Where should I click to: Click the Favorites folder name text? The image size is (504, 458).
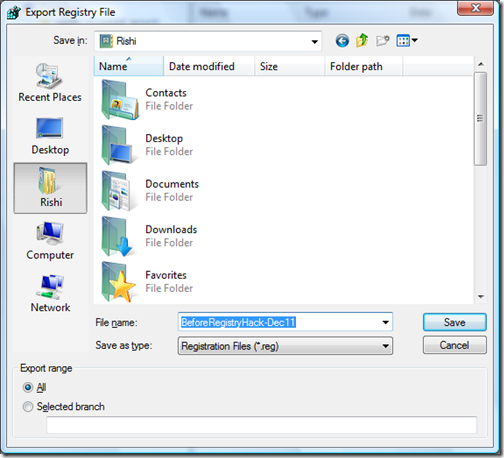point(166,275)
